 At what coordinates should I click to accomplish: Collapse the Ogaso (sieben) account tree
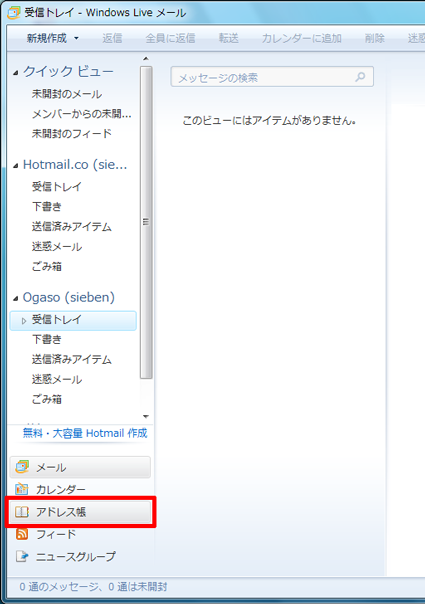click(16, 299)
